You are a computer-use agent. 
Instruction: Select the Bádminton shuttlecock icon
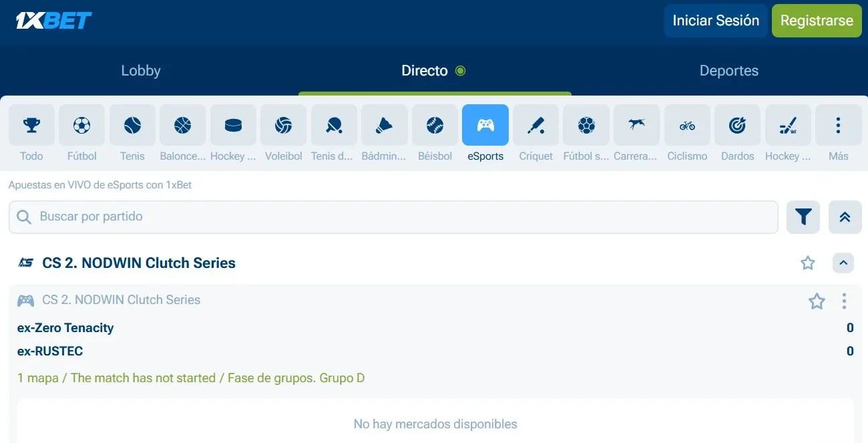point(384,125)
